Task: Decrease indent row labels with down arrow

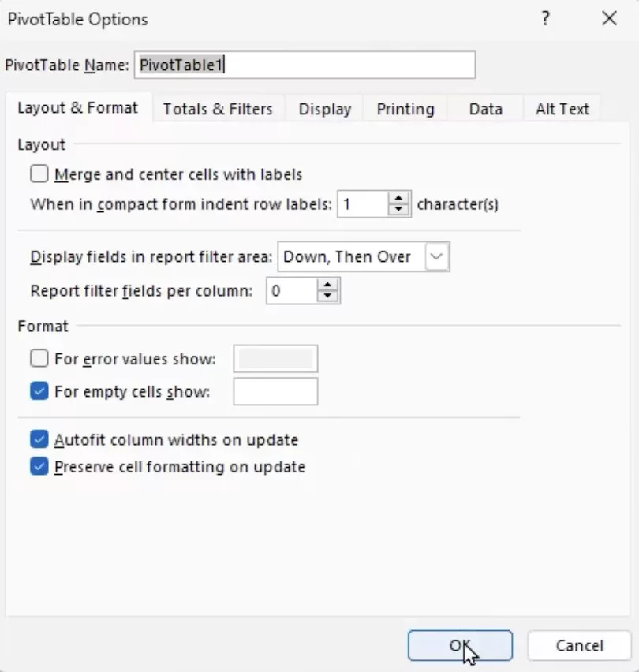Action: pyautogui.click(x=398, y=210)
